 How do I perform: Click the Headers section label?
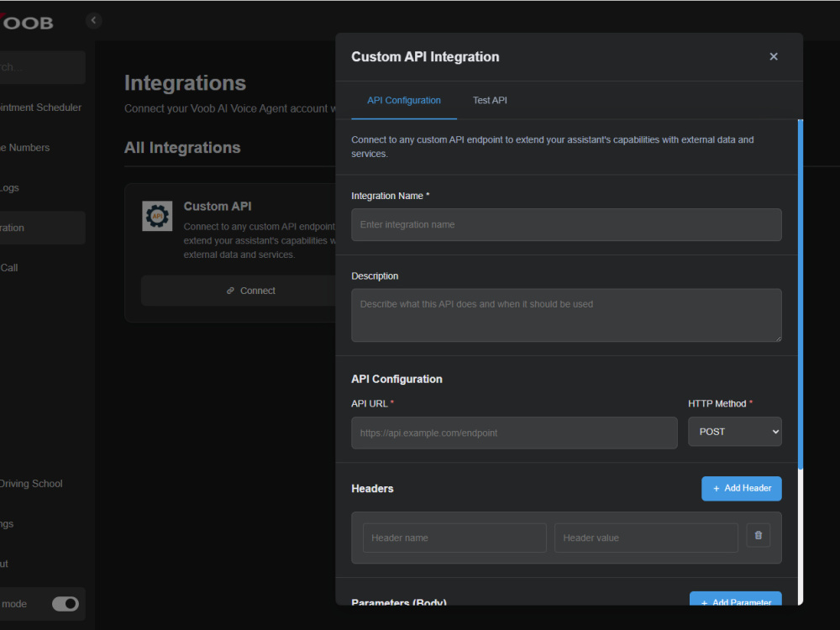pos(372,489)
